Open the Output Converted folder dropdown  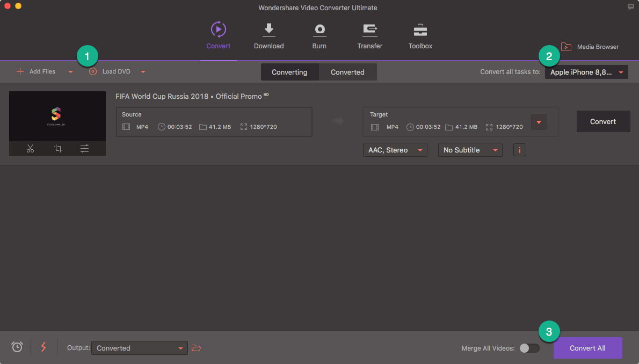[140, 348]
